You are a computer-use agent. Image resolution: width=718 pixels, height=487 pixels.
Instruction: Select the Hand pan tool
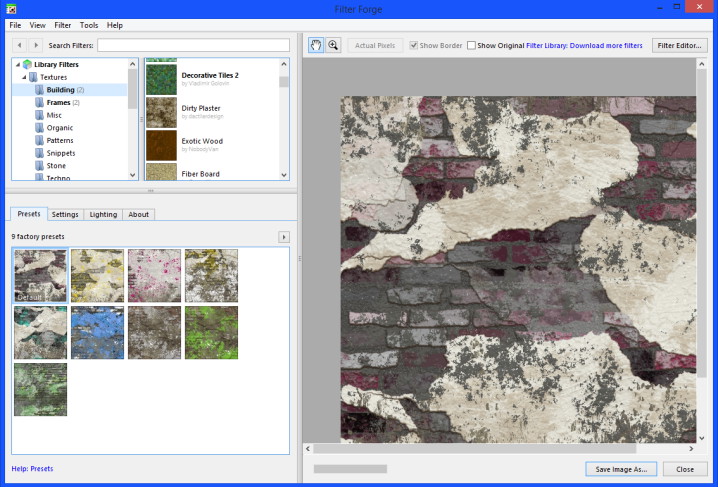pos(316,45)
